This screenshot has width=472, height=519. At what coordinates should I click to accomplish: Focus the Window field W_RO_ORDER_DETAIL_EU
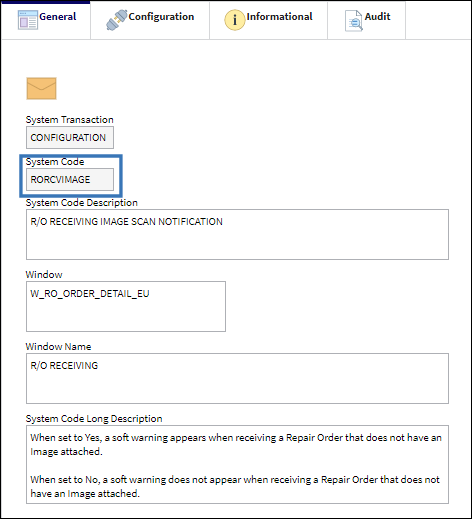coord(126,306)
